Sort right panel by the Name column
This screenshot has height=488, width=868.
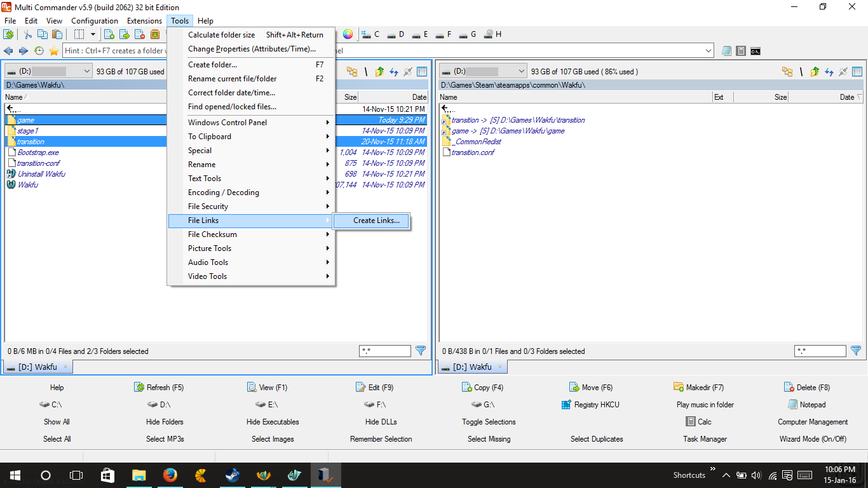(575, 97)
